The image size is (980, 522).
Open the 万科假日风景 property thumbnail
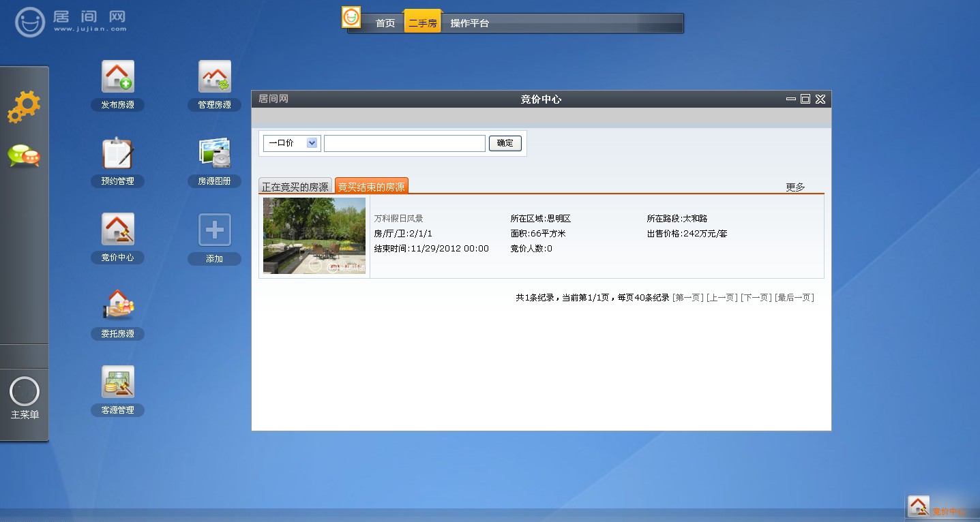click(314, 236)
